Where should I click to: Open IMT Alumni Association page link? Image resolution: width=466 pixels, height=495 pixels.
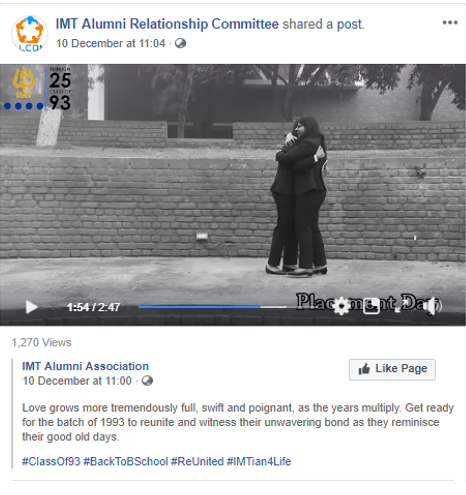pyautogui.click(x=85, y=366)
